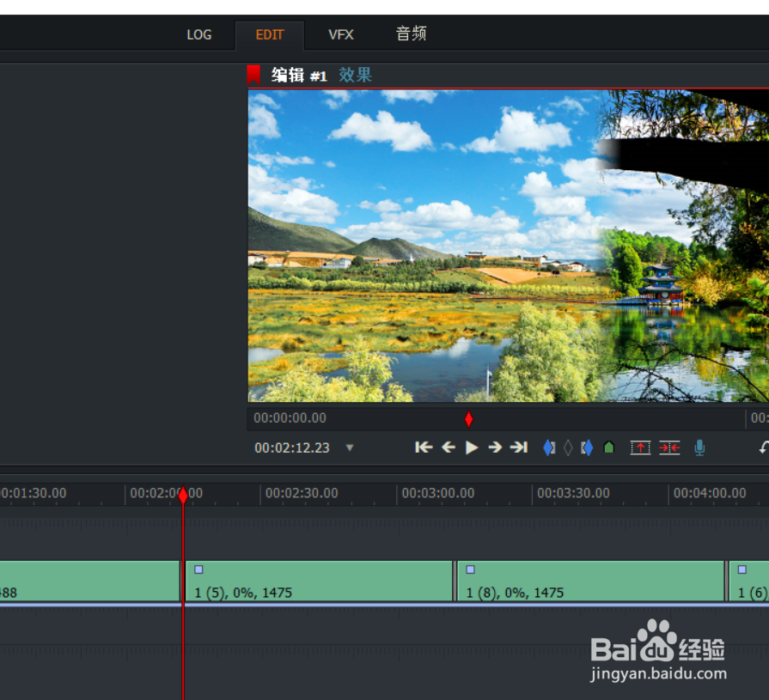Click the trim icon with opposing red arrows
This screenshot has width=769, height=700.
tap(670, 447)
